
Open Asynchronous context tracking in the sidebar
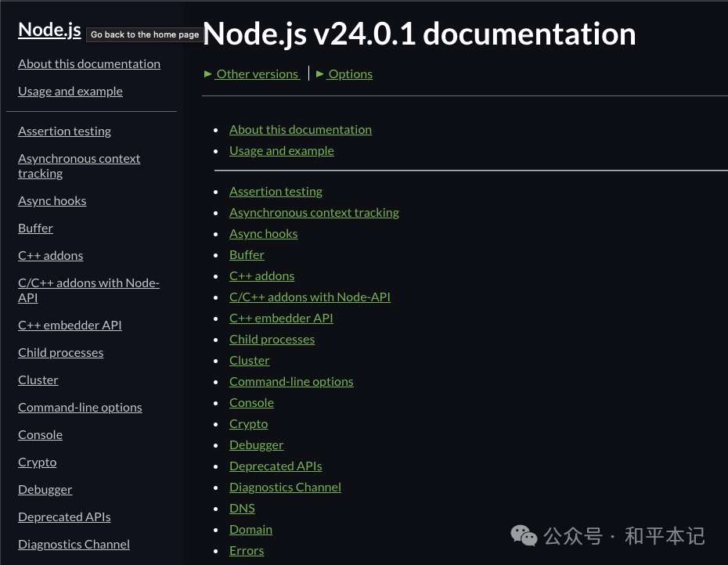79,166
